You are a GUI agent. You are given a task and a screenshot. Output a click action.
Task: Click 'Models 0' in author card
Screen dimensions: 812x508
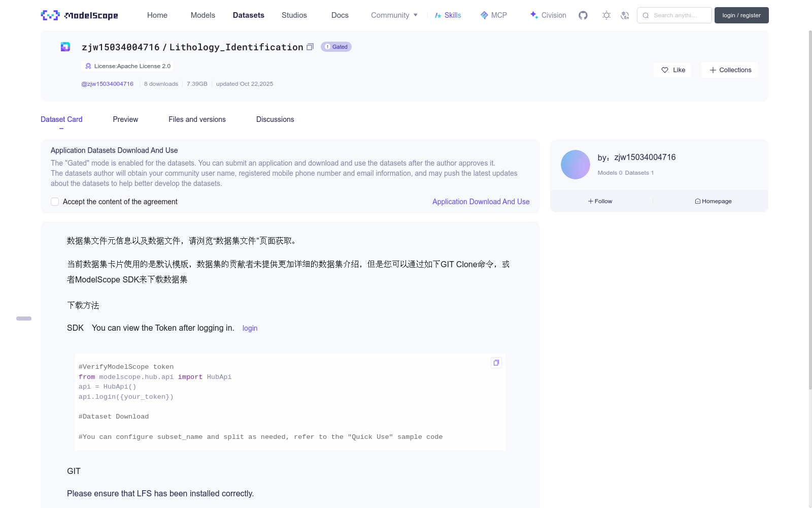click(610, 173)
